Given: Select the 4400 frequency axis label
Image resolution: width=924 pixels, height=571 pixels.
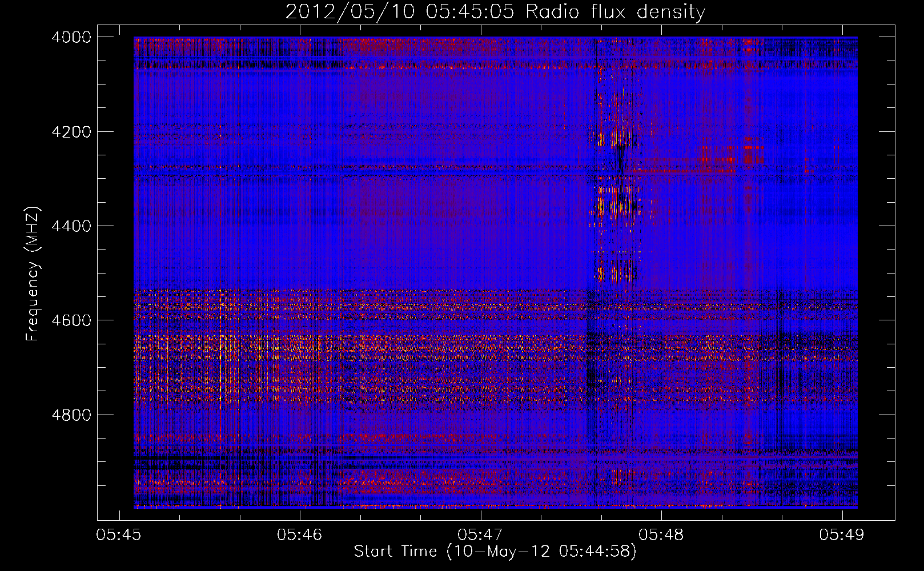Looking at the screenshot, I should (x=71, y=226).
